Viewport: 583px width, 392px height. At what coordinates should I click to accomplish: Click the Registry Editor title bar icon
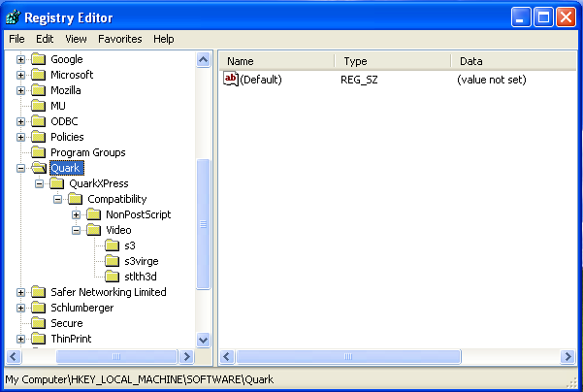pyautogui.click(x=14, y=17)
